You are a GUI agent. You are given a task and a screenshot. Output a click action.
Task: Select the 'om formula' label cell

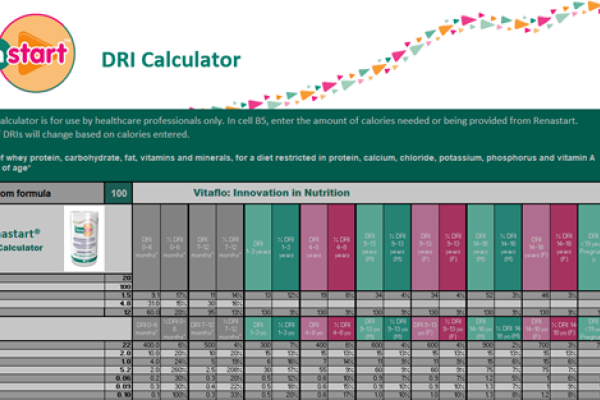pyautogui.click(x=52, y=193)
